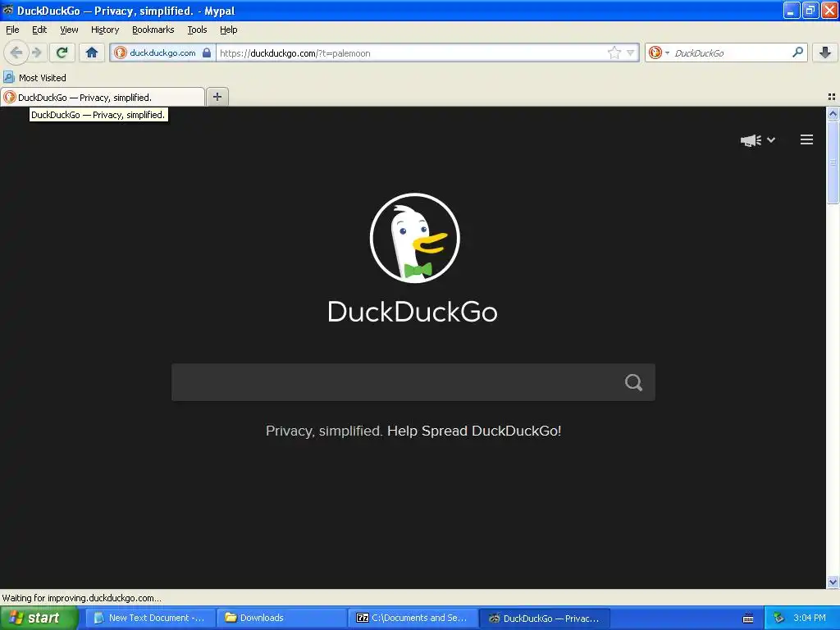Click into the URL address field

[413, 52]
